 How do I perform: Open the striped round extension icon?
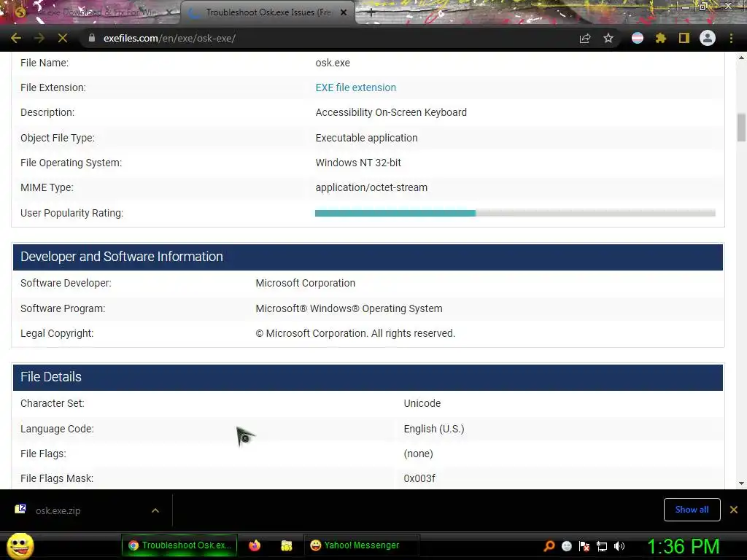(638, 38)
